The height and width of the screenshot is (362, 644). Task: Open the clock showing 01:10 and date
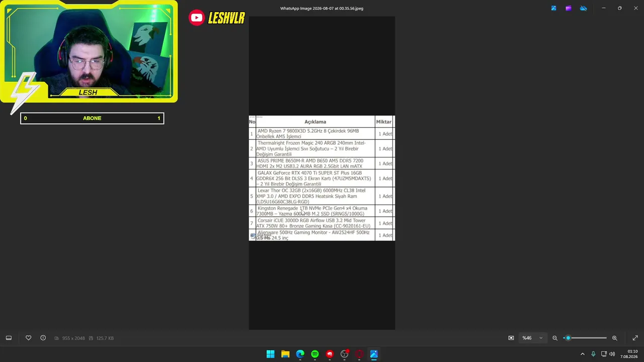pos(629,354)
